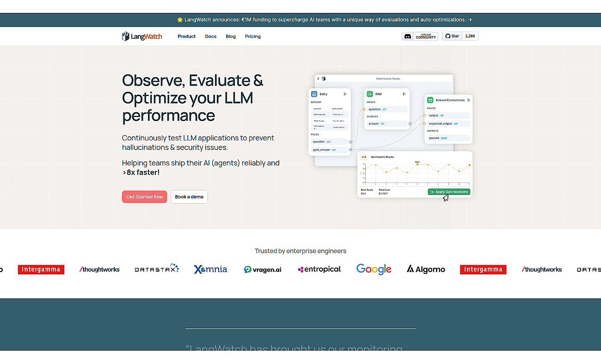Open the €1M funding announcement banner

click(x=325, y=20)
